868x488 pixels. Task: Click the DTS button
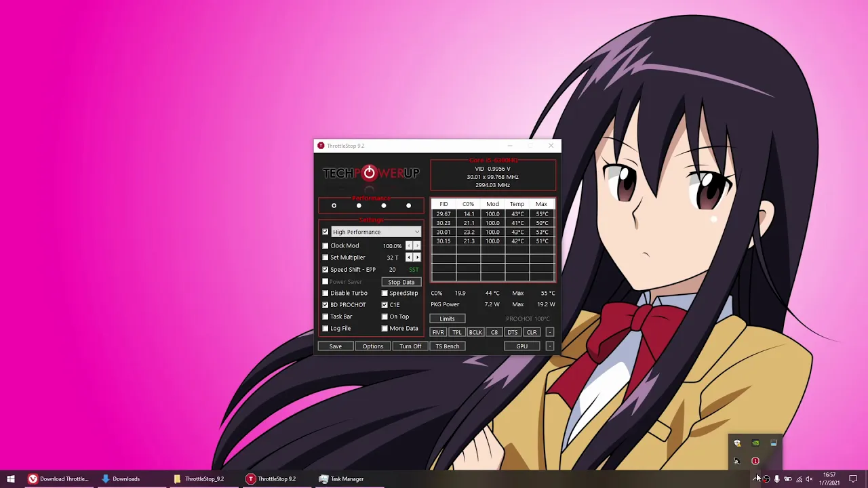513,332
